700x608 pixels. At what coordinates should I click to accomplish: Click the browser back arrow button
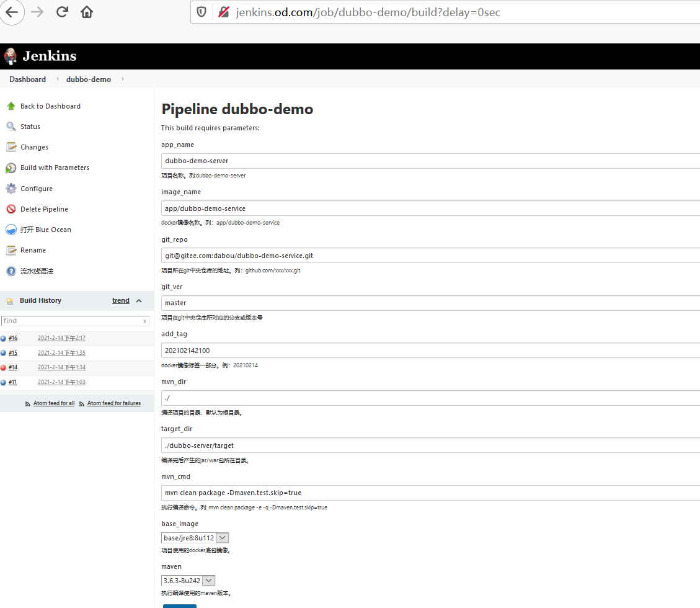click(x=12, y=12)
